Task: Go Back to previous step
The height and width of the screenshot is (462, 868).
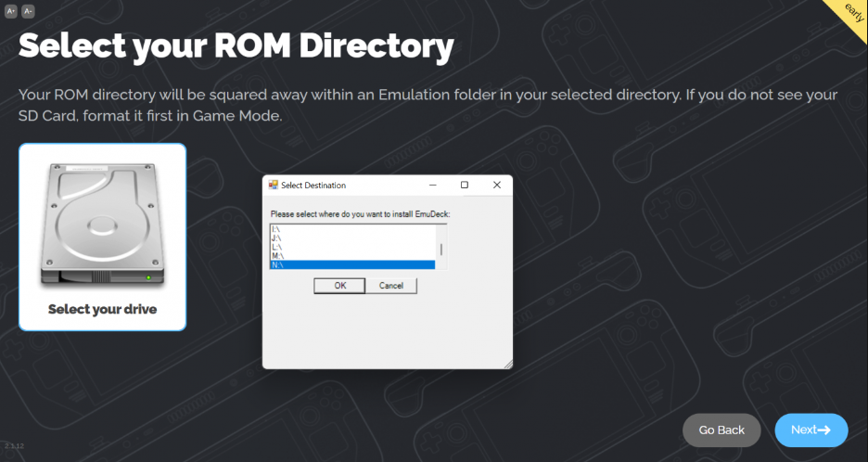Action: [721, 430]
